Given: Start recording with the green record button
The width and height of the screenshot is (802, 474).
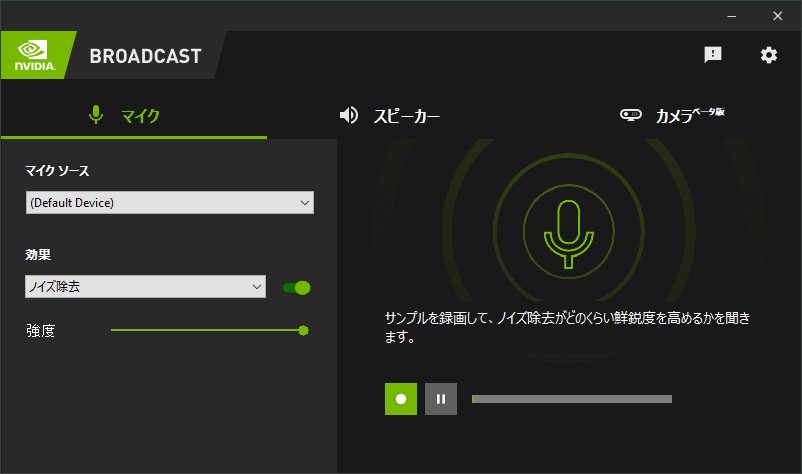Looking at the screenshot, I should click(401, 399).
